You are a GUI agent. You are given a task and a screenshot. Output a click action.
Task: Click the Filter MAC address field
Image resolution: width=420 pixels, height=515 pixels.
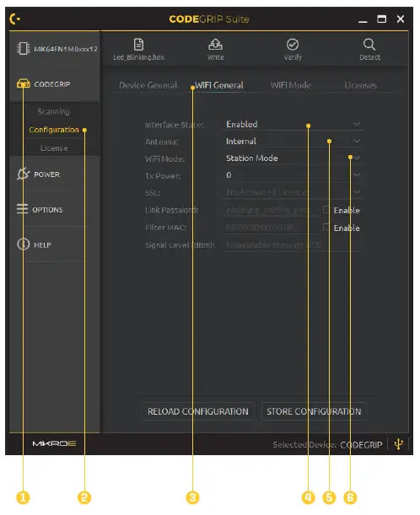coord(270,228)
